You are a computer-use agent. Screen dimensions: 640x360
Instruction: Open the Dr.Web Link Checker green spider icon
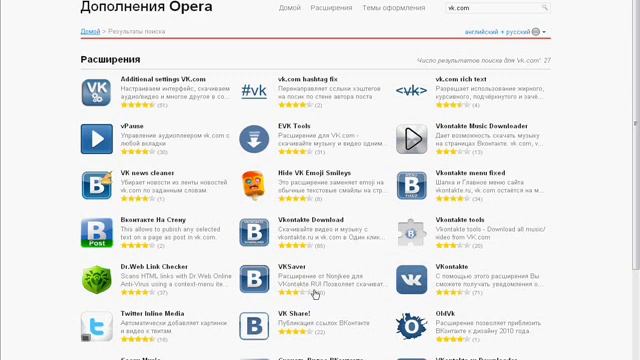(x=96, y=280)
